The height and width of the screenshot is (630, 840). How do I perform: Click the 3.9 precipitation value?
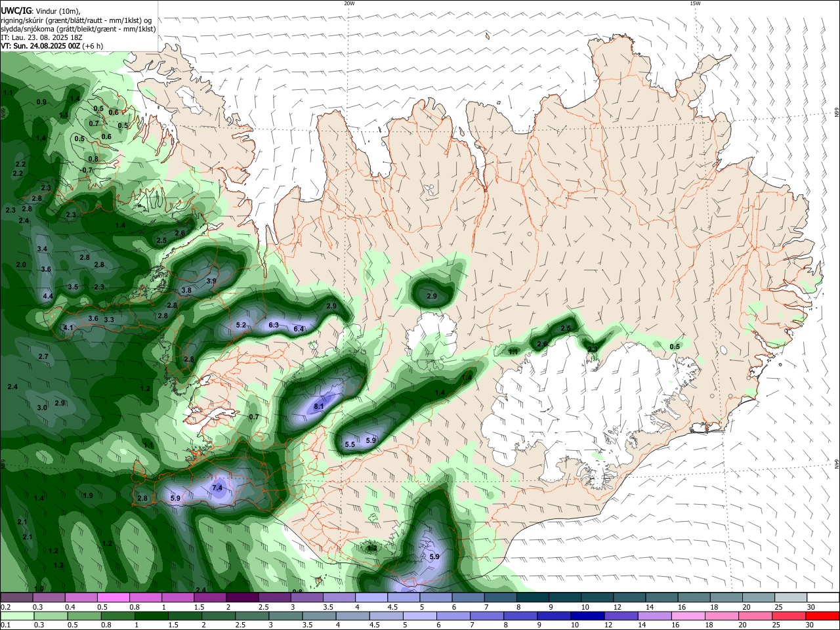[x=211, y=281]
